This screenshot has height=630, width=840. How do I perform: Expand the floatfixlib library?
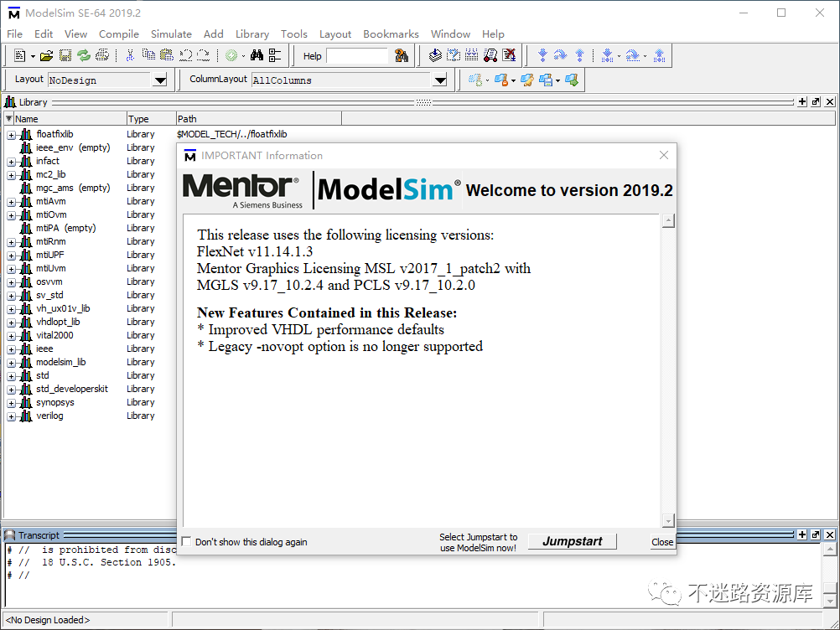11,135
